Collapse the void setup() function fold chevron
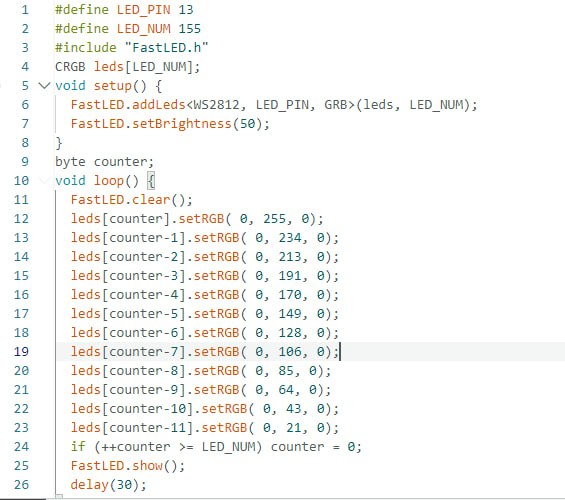This screenshot has height=500, width=565. [x=44, y=86]
